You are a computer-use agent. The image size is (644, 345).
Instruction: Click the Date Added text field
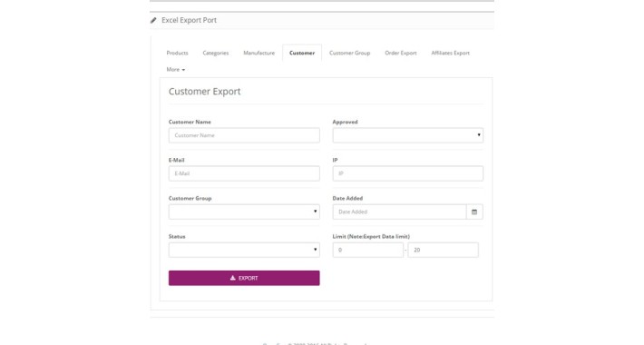[x=399, y=212]
